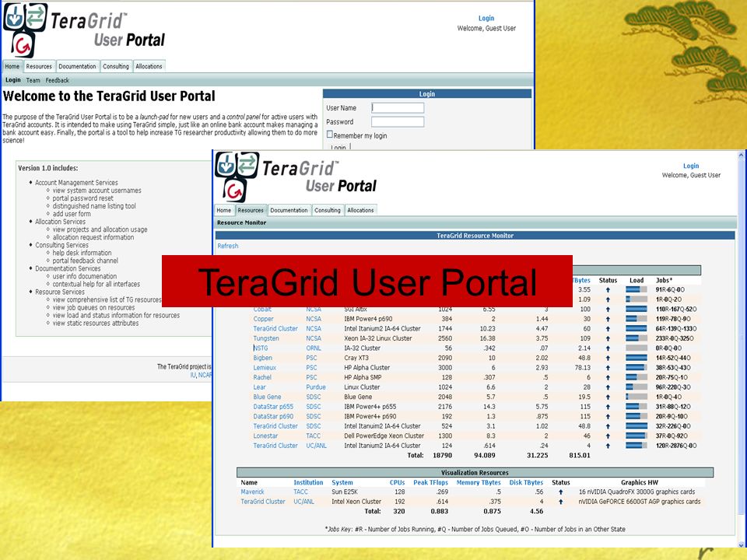Image resolution: width=747 pixels, height=560 pixels.
Task: Click the Disk TBytes header in Visualization Resources
Action: point(527,482)
